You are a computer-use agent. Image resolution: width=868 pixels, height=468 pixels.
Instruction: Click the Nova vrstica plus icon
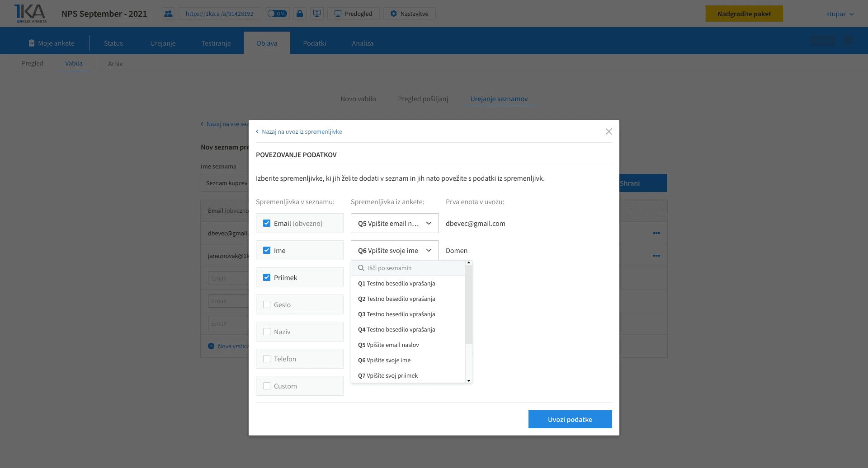pos(211,346)
